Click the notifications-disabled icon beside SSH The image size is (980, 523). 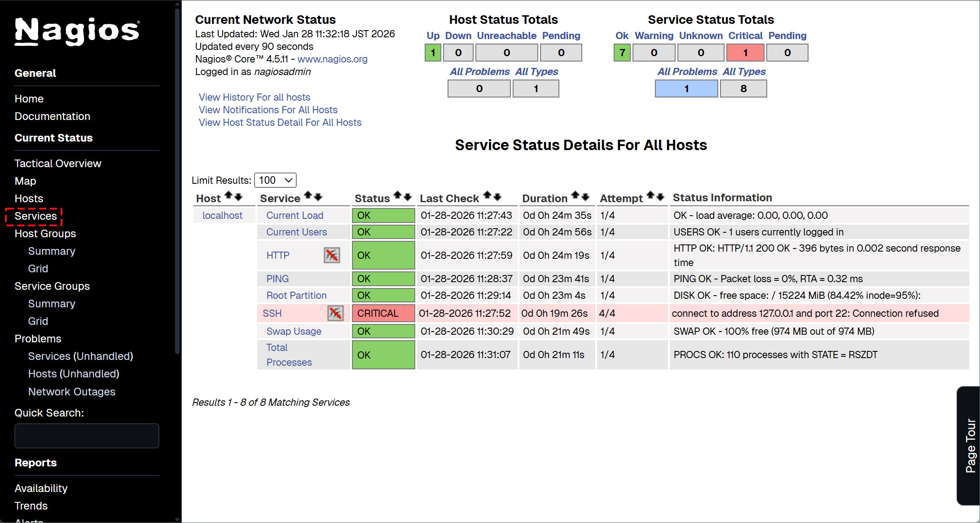point(335,313)
